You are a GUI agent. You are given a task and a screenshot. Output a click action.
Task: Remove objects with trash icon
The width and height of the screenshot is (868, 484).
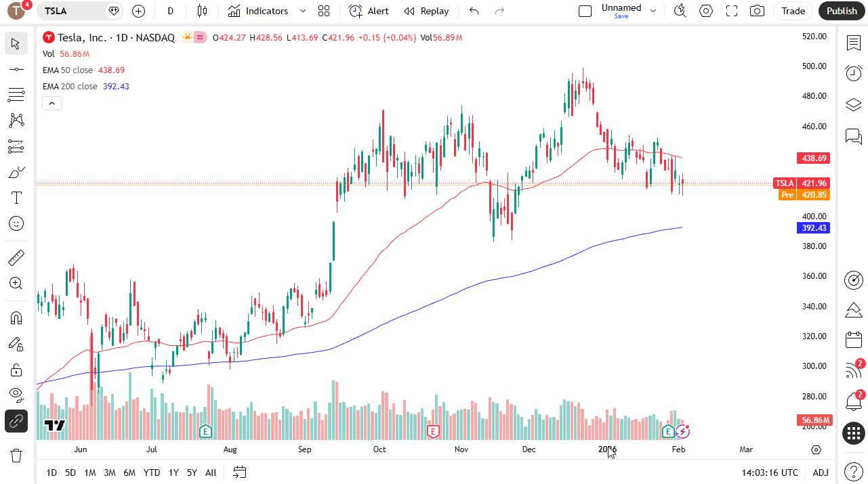click(16, 455)
